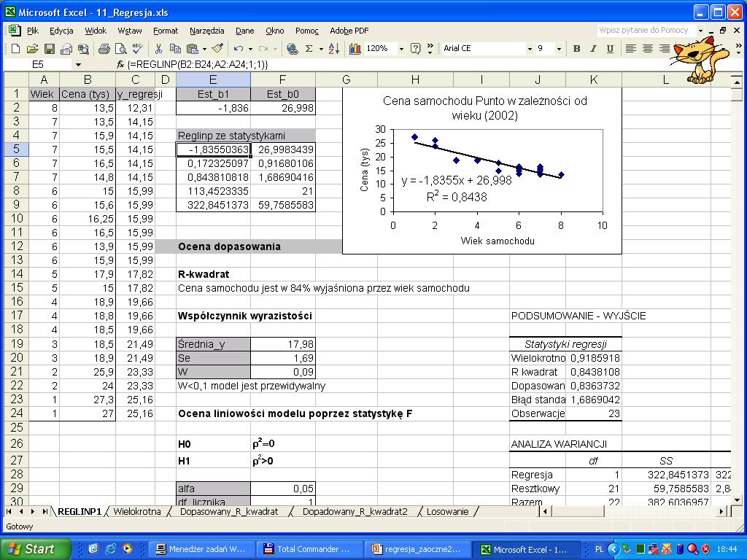Click the fx insert function icon
Image resolution: width=747 pixels, height=560 pixels.
click(x=120, y=64)
